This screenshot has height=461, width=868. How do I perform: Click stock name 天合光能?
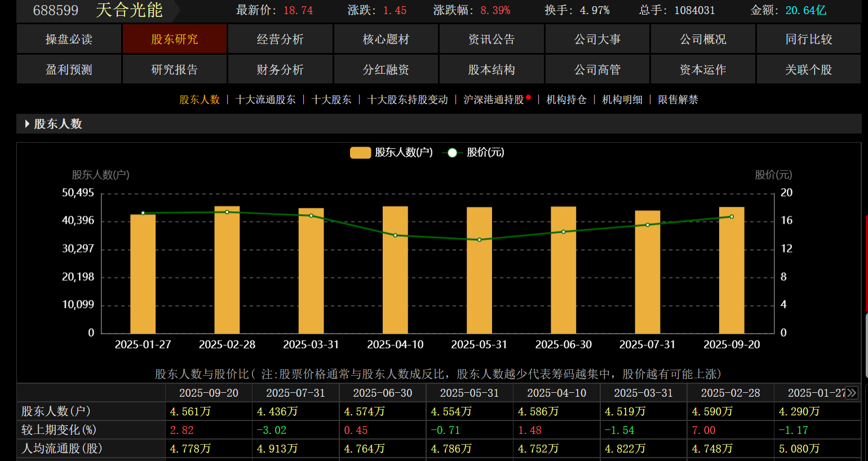point(129,10)
